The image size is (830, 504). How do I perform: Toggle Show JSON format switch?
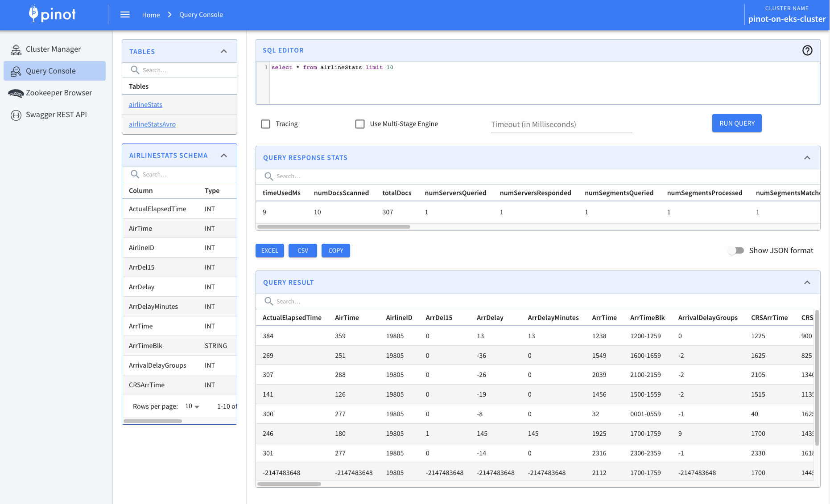tap(736, 250)
